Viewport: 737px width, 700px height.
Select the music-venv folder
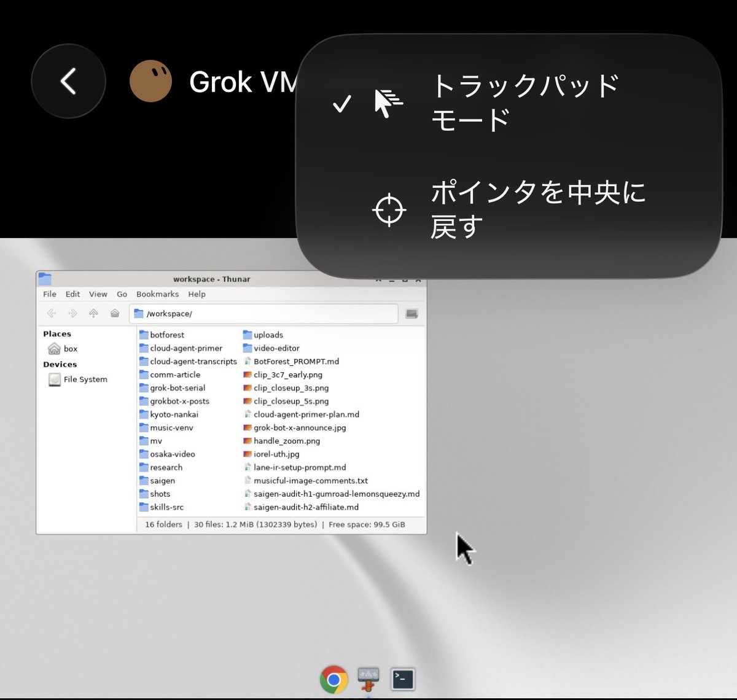166,428
